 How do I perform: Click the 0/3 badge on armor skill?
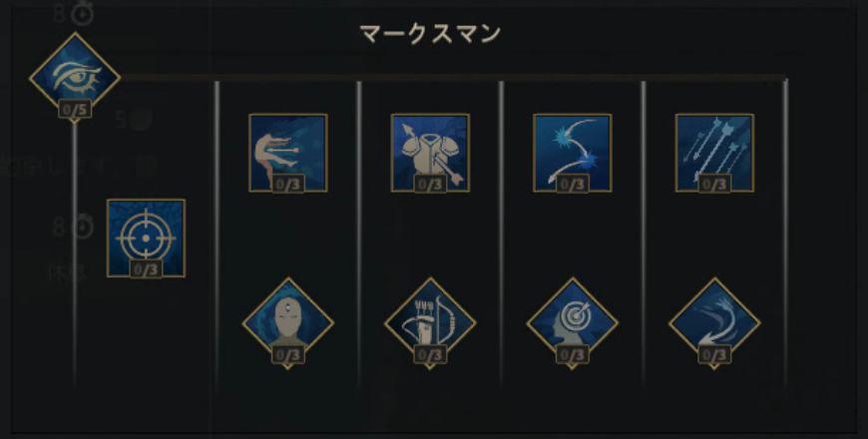430,184
